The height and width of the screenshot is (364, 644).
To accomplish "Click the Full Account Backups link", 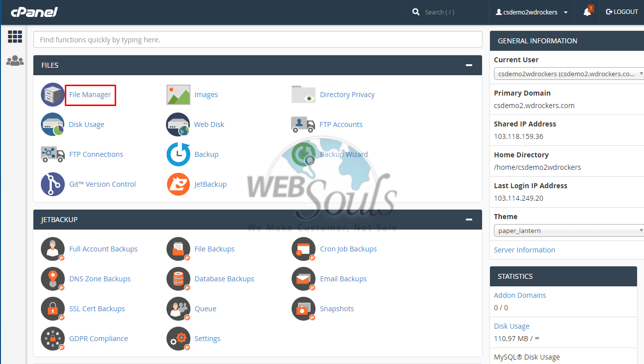I will click(x=104, y=249).
